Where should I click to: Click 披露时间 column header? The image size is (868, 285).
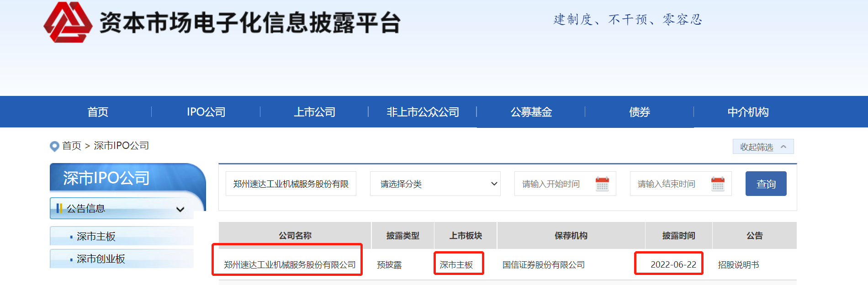click(x=679, y=236)
